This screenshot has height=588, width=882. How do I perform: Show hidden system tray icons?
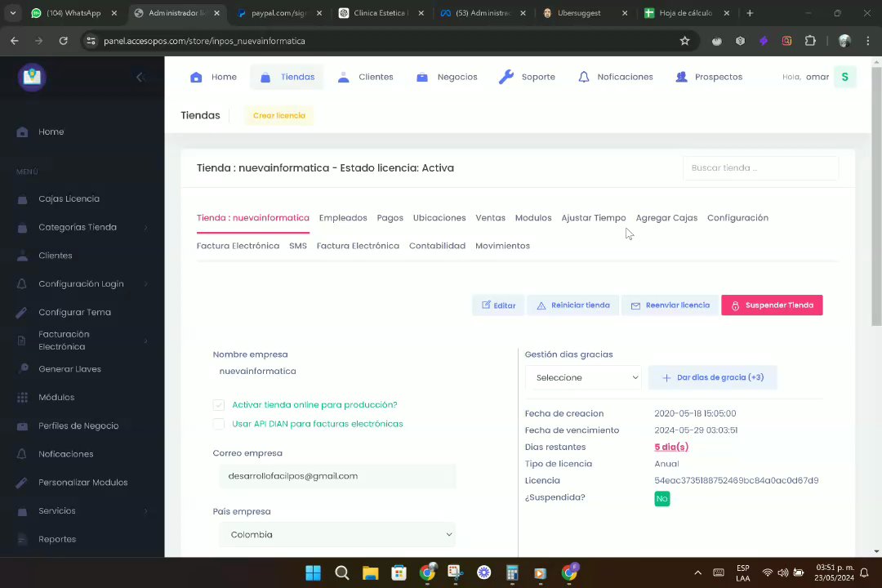(x=697, y=572)
